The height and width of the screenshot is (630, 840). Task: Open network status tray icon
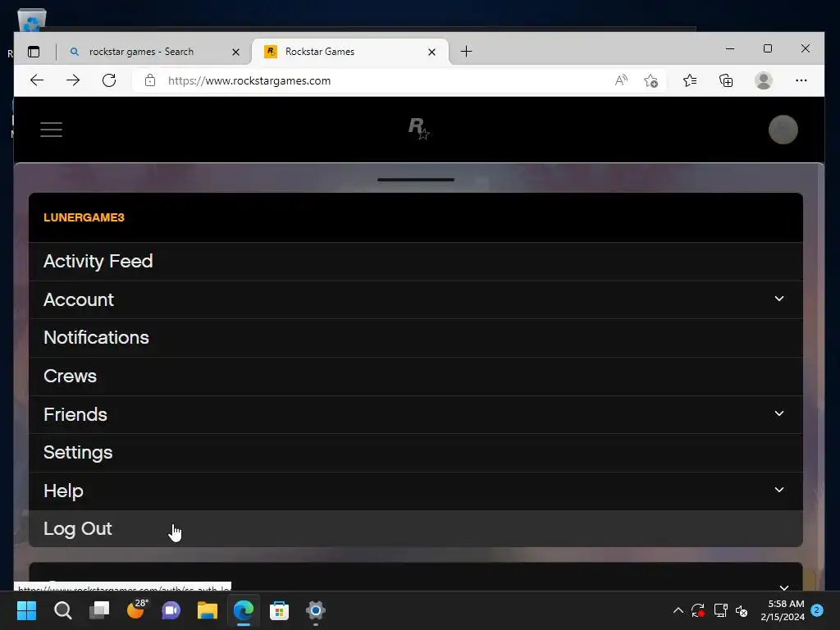pyautogui.click(x=720, y=610)
